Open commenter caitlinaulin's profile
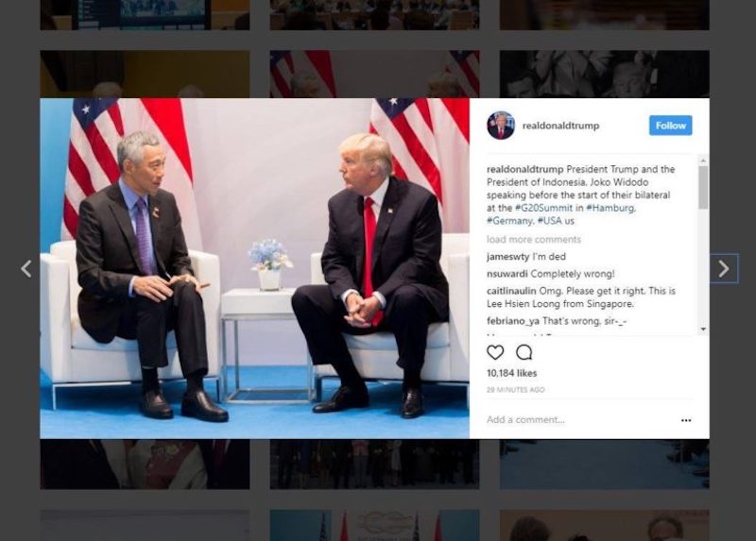The image size is (756, 541). tap(511, 291)
